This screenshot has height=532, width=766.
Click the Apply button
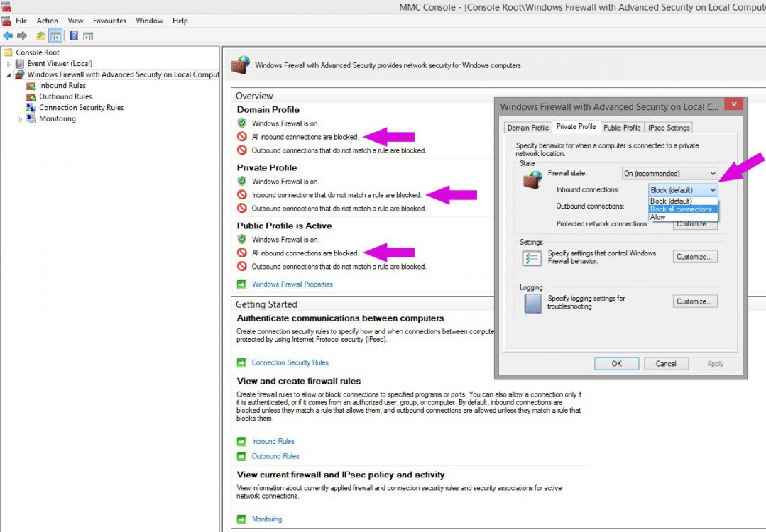(714, 363)
